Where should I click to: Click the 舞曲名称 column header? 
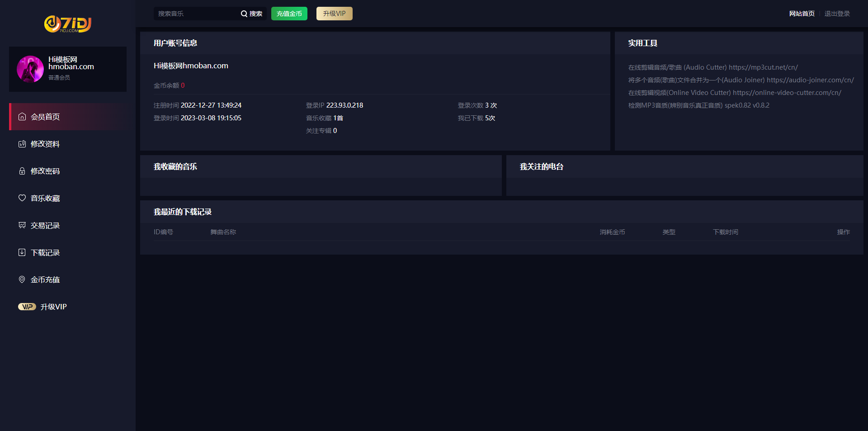click(223, 232)
